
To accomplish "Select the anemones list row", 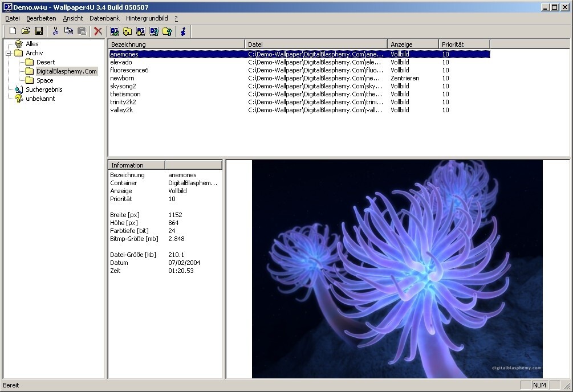I will (300, 54).
